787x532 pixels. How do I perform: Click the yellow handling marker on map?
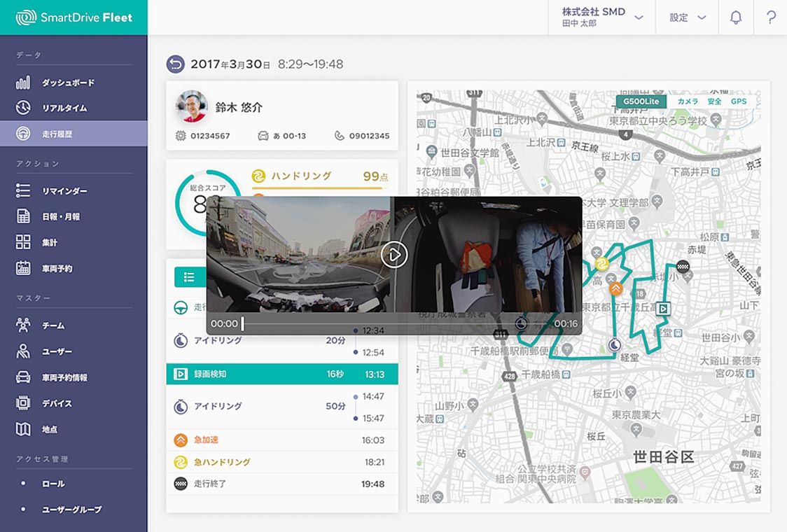click(x=601, y=263)
